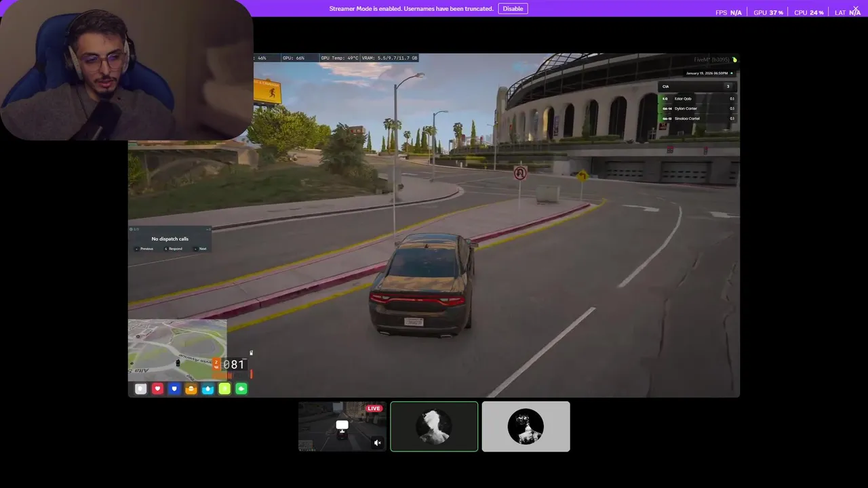Click the fuel pump icon above speedometer
The image size is (868, 488).
tap(251, 353)
